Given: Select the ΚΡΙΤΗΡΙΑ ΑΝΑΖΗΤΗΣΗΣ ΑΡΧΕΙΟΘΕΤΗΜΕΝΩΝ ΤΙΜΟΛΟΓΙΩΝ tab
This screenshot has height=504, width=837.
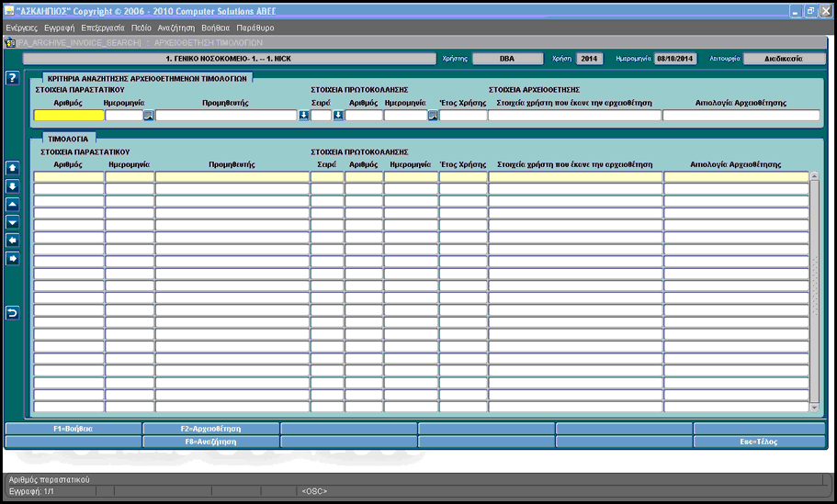Looking at the screenshot, I should point(147,78).
